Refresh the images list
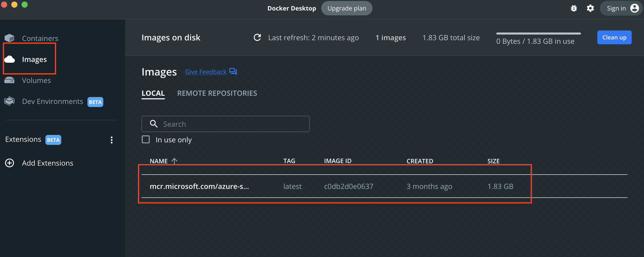 click(x=257, y=38)
